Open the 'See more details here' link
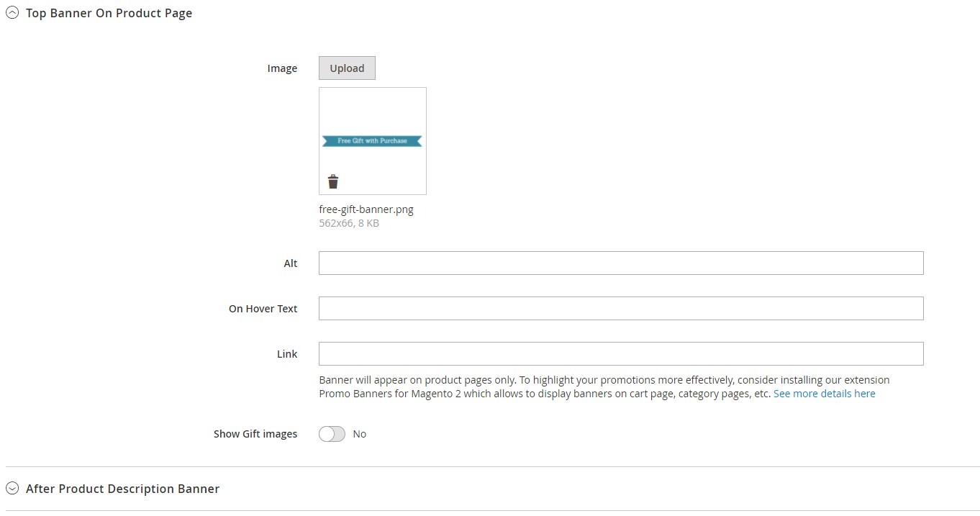 [824, 394]
